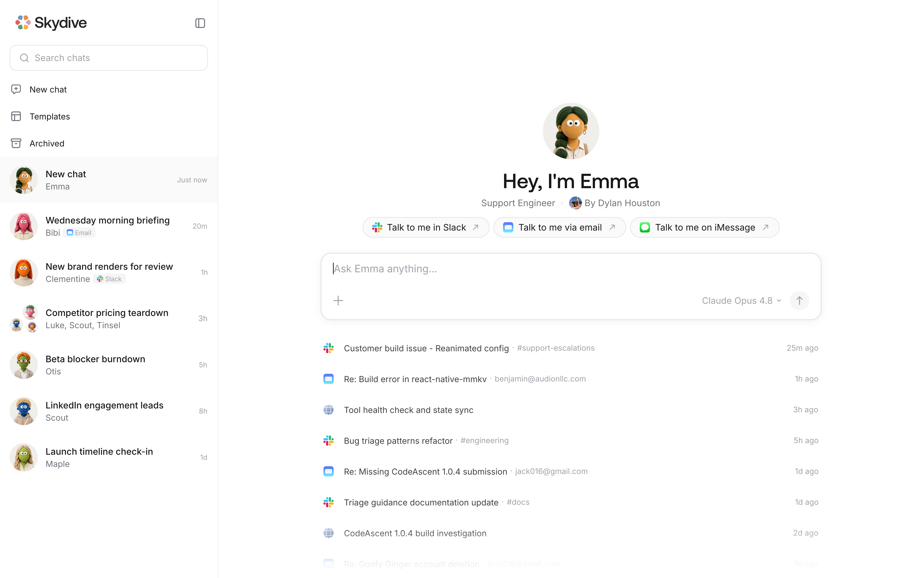Click the Archived box icon

16,143
